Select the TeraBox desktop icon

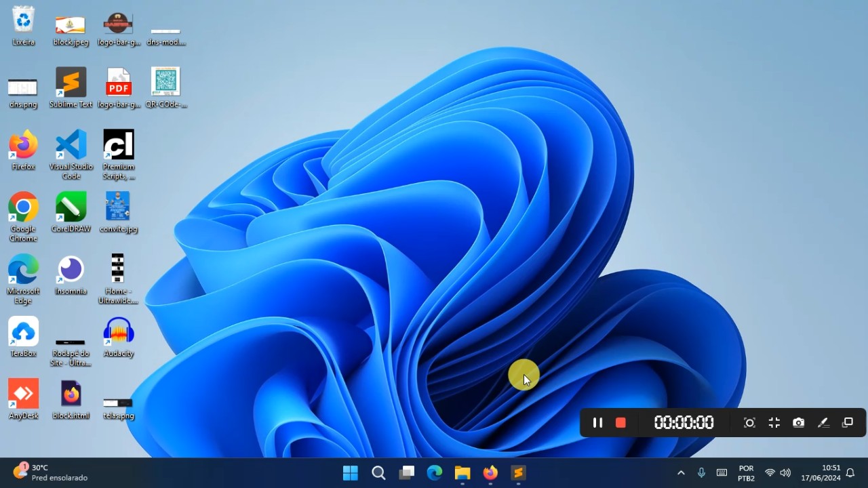(x=24, y=338)
